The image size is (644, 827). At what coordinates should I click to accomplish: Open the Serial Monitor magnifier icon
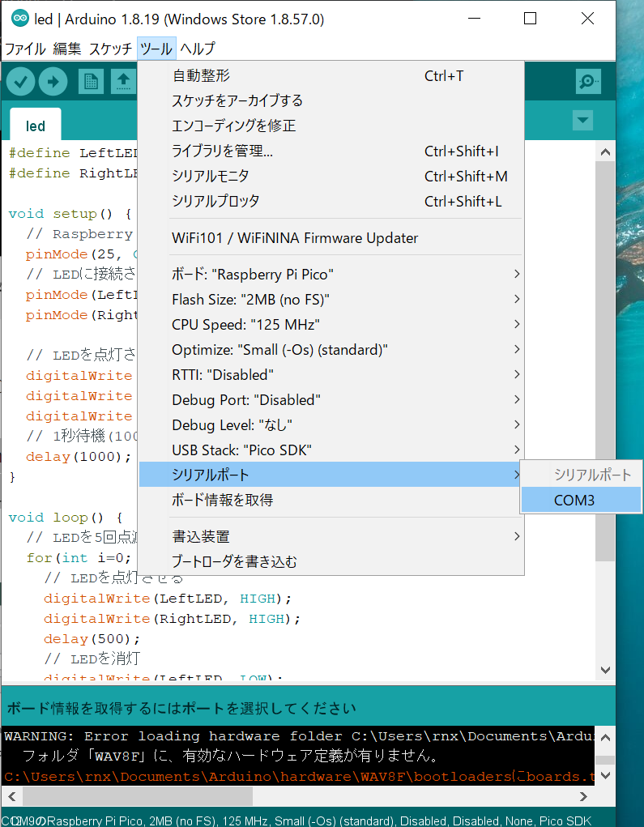point(588,82)
